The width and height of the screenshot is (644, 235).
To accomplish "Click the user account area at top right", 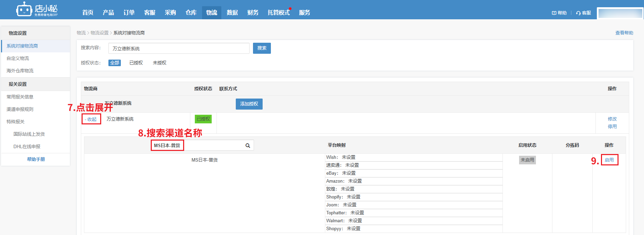I will click(x=620, y=13).
